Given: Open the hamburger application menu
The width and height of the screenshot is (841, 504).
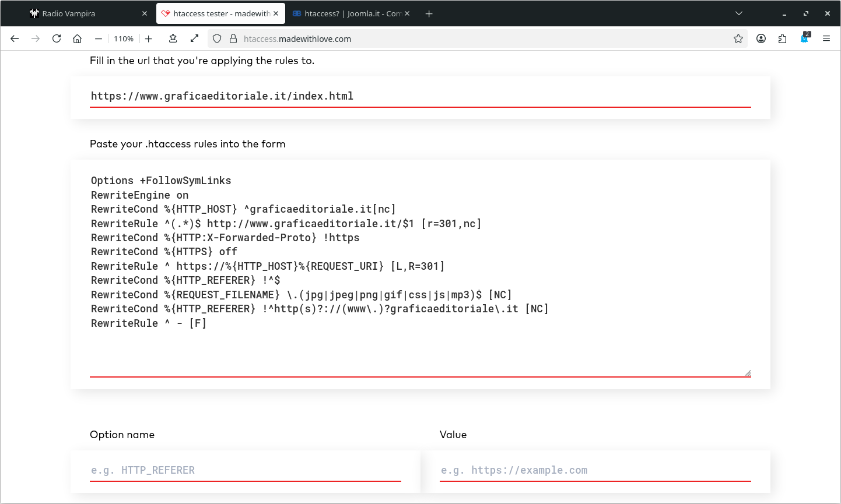Looking at the screenshot, I should tap(826, 38).
